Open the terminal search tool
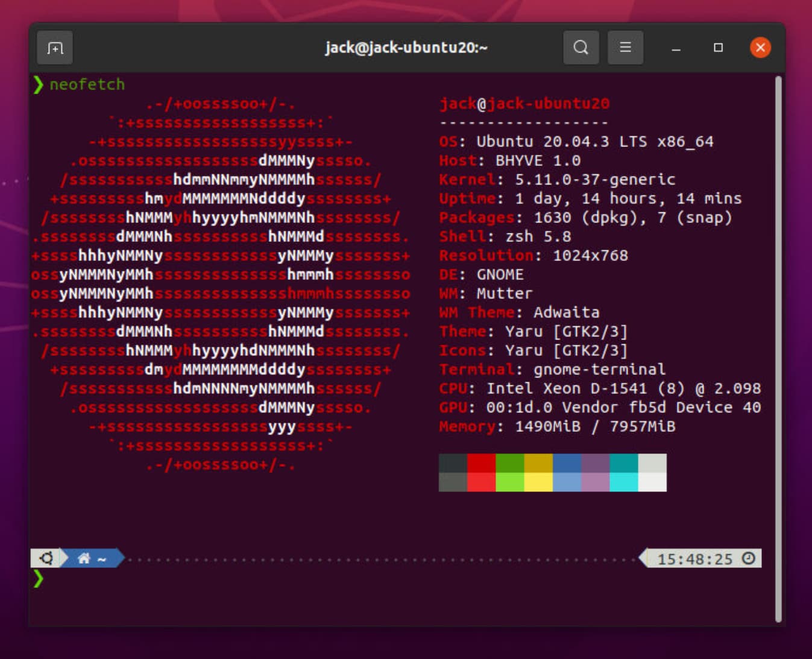 tap(581, 47)
